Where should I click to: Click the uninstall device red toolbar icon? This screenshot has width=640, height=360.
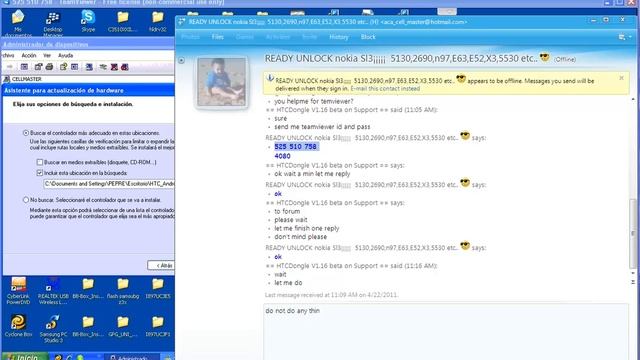(x=114, y=67)
